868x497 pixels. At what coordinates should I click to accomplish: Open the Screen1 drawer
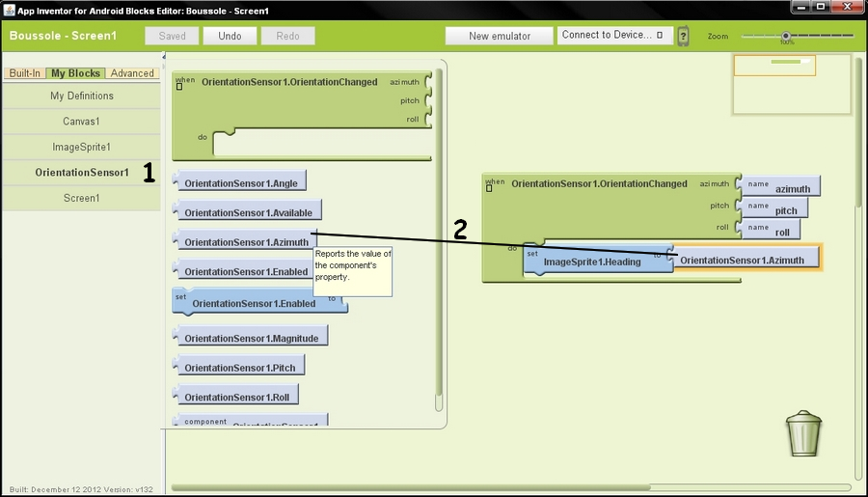[x=81, y=198]
